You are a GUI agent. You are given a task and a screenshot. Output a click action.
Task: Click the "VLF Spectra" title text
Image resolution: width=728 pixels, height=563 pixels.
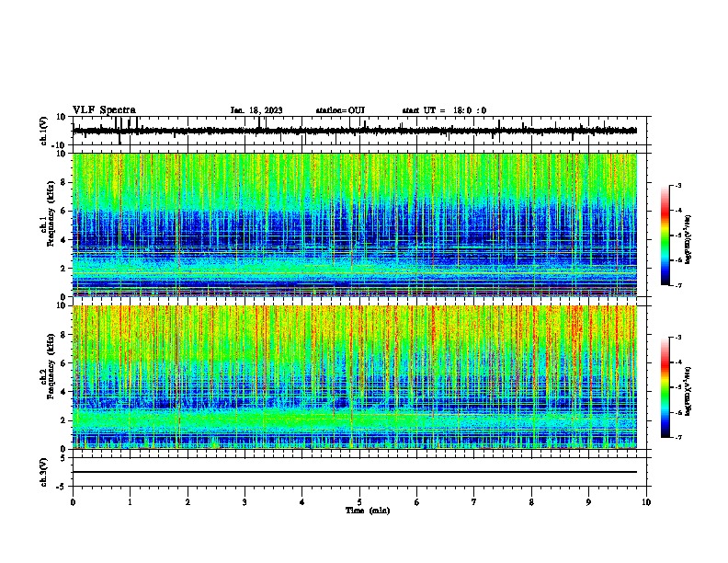[x=104, y=110]
